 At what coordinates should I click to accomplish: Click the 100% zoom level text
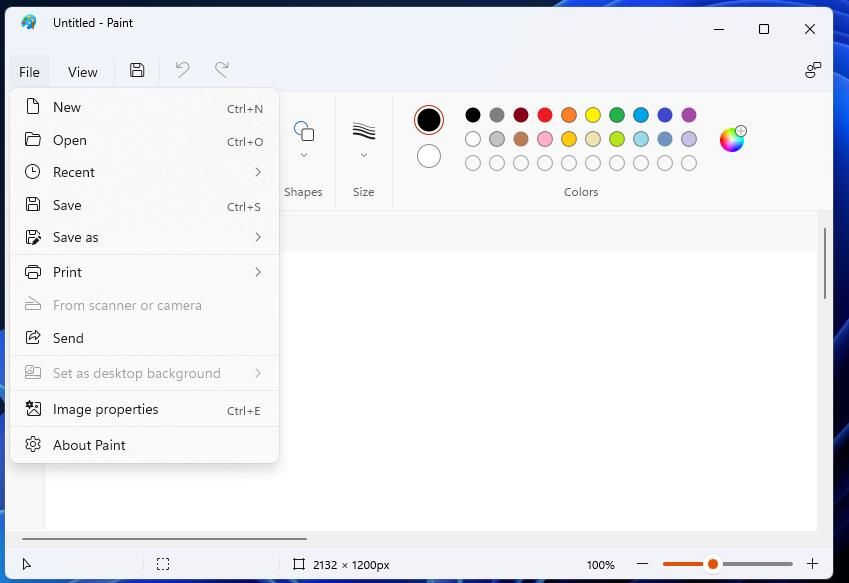(x=600, y=565)
